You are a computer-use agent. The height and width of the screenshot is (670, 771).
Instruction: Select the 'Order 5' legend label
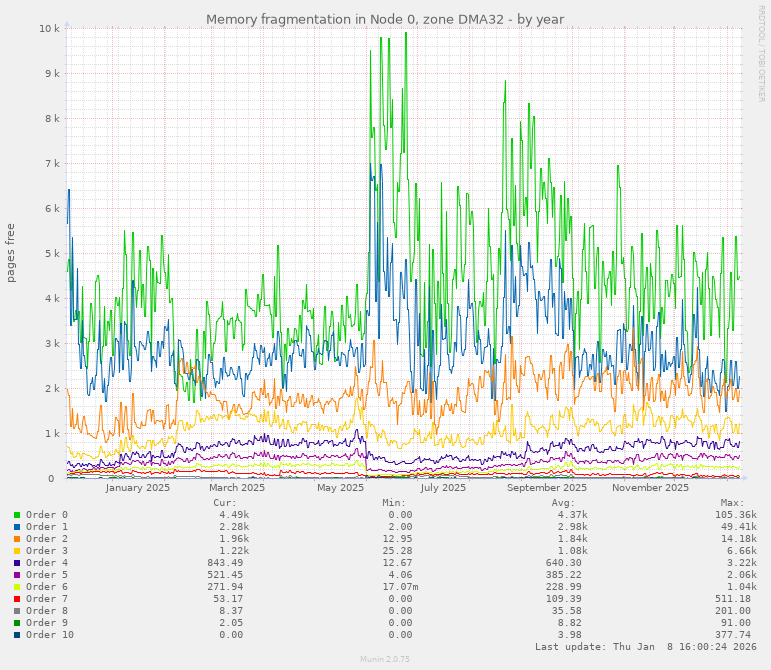[x=47, y=575]
